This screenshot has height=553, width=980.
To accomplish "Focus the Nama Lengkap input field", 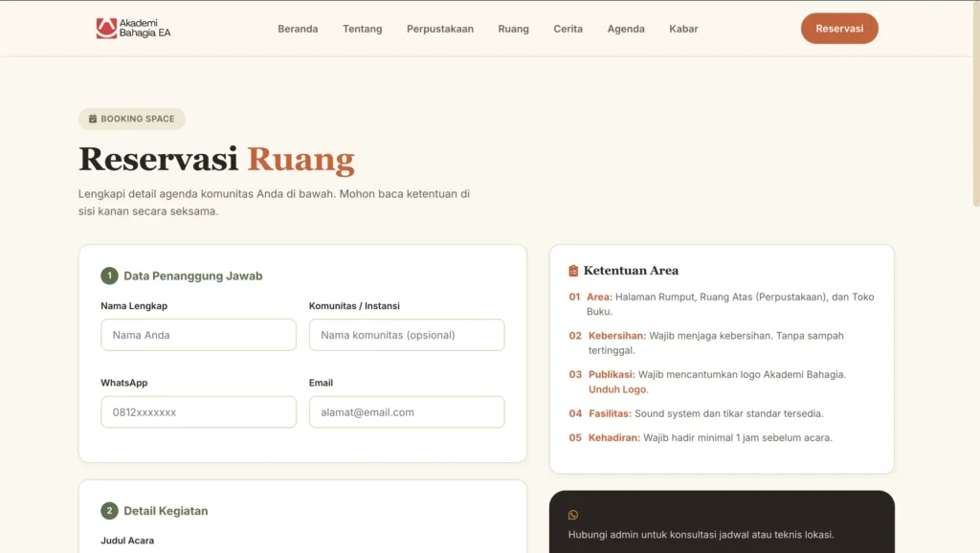I will click(199, 335).
